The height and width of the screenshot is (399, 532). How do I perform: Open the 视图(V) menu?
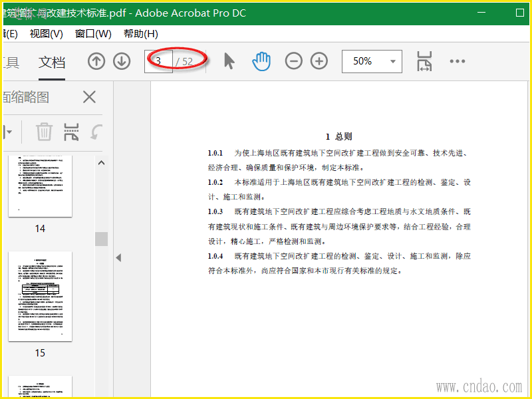47,34
